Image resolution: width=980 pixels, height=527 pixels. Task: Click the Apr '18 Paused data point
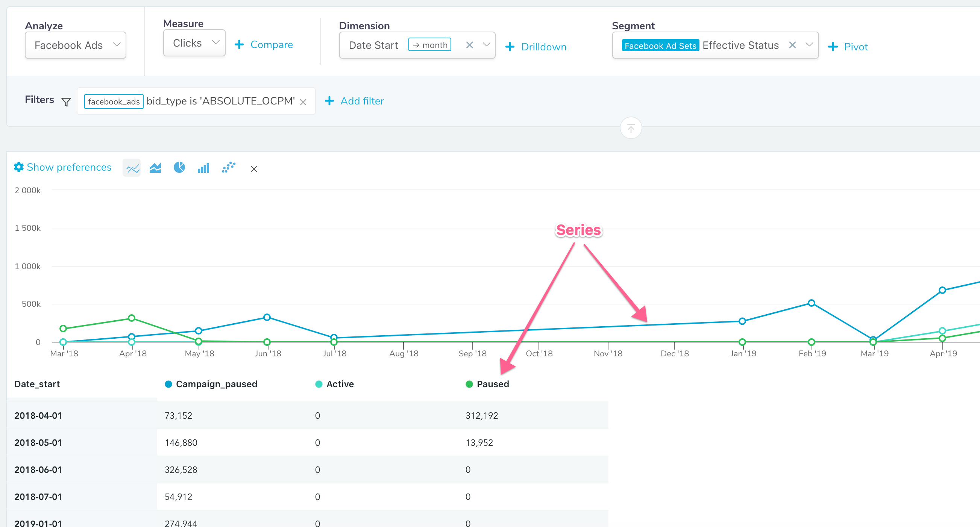coord(132,318)
